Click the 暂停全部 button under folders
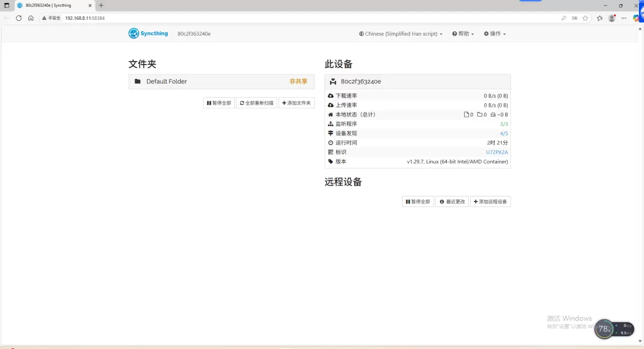Screen dimensions: 644x349 click(x=219, y=103)
